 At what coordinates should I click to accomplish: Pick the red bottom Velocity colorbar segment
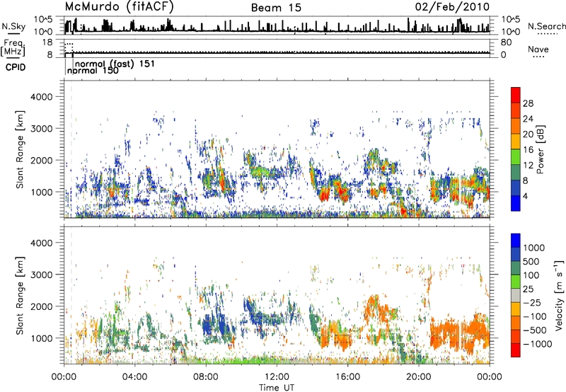pyautogui.click(x=516, y=350)
